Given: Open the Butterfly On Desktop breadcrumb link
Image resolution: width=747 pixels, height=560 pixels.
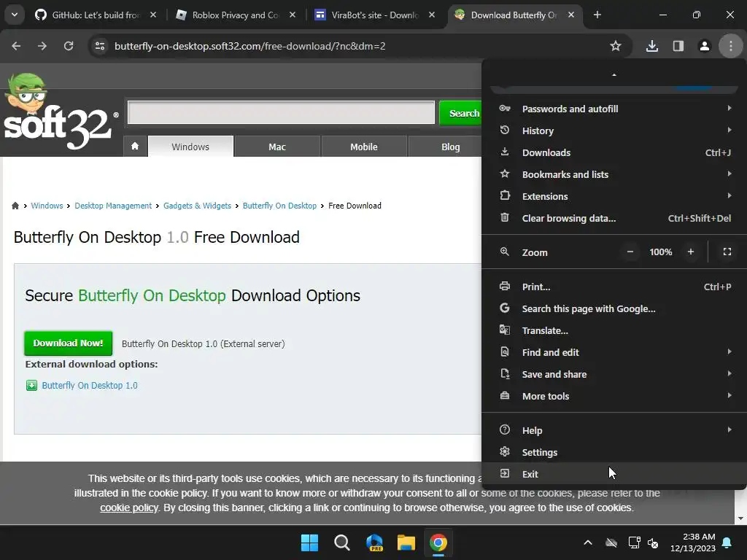Looking at the screenshot, I should pos(279,206).
